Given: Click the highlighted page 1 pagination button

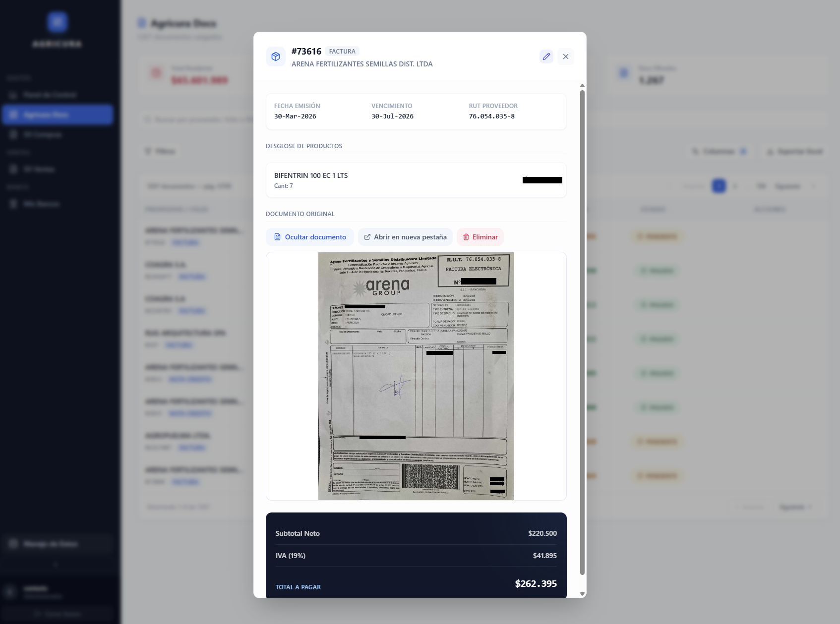Looking at the screenshot, I should (719, 186).
